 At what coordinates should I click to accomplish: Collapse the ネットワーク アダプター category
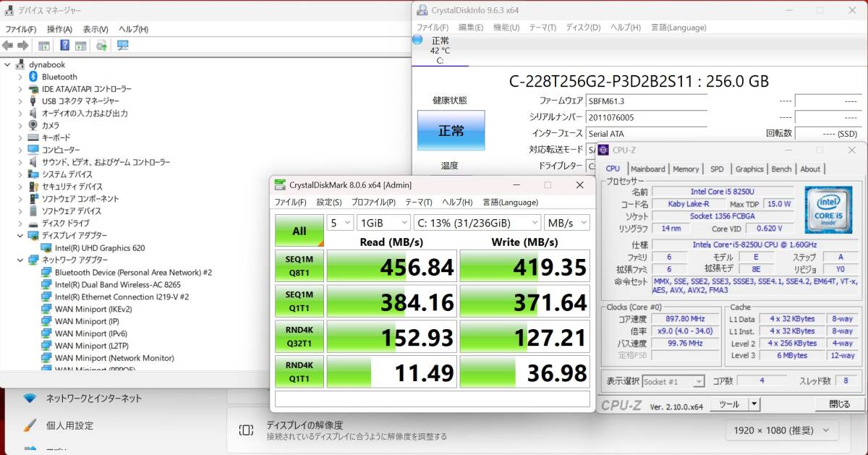coord(20,260)
